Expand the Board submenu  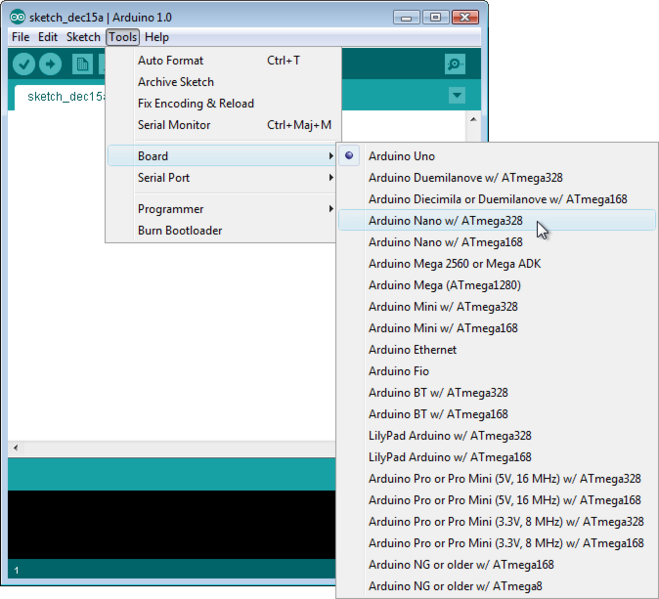(x=221, y=156)
